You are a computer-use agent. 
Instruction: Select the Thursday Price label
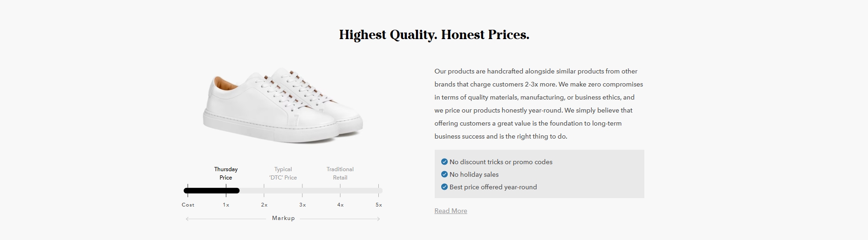pos(226,173)
